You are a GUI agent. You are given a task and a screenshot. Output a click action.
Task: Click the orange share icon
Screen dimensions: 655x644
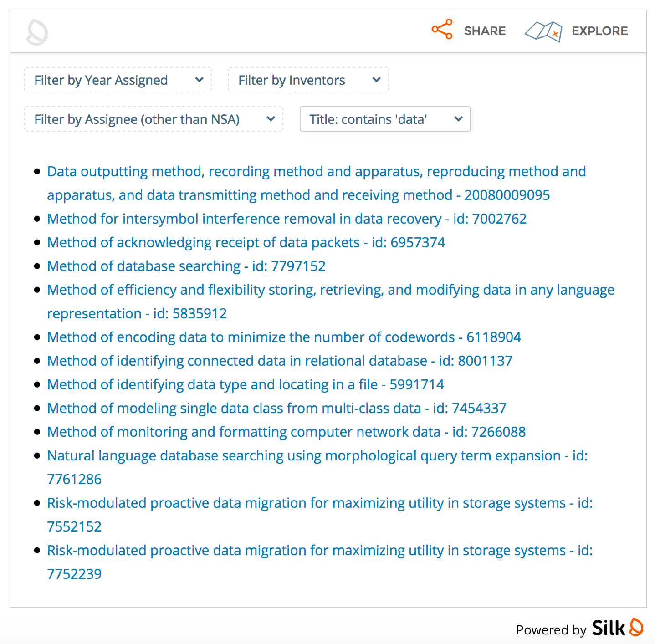442,30
